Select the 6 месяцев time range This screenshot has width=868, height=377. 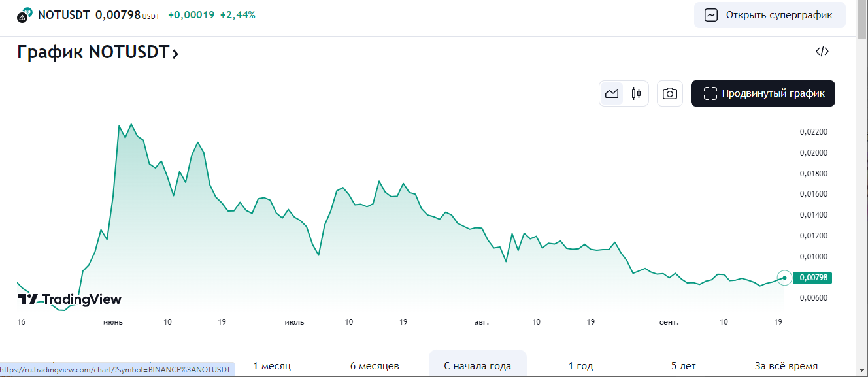click(x=375, y=366)
